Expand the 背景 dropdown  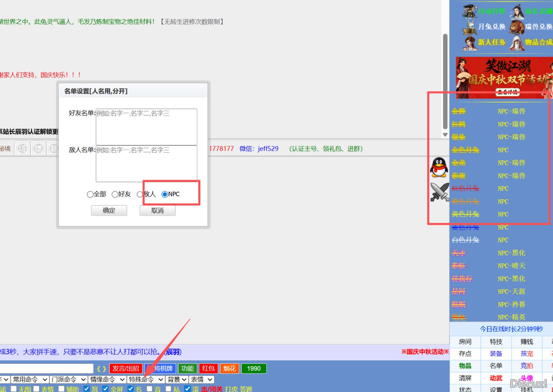coord(177,379)
